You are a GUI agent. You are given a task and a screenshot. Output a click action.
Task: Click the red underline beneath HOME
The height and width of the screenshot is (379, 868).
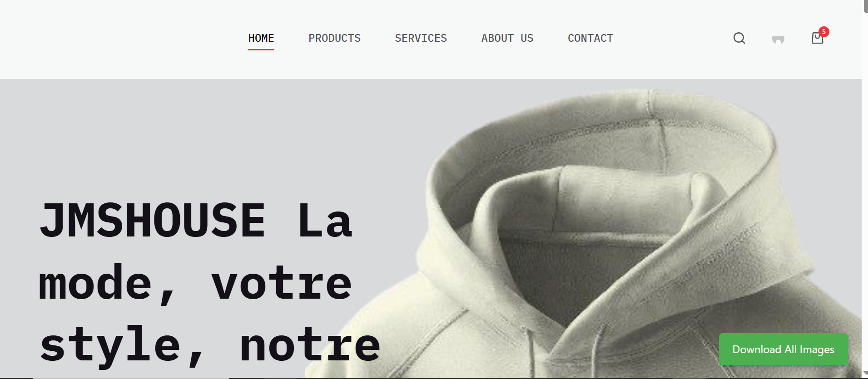point(261,49)
